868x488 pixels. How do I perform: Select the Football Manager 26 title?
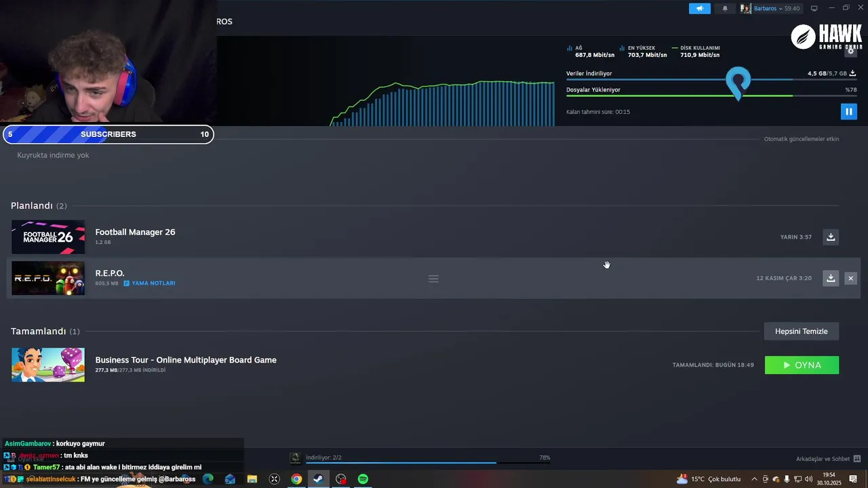coord(135,232)
